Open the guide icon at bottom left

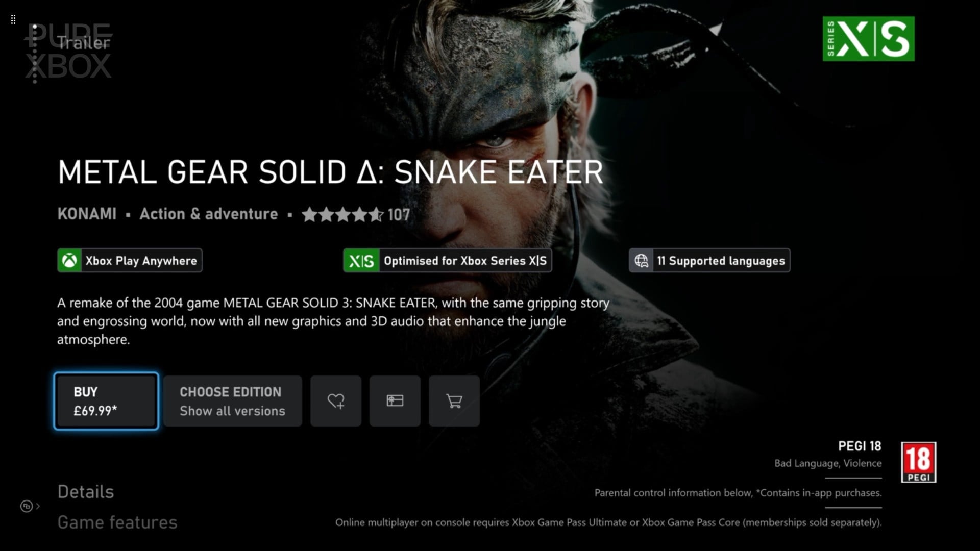pyautogui.click(x=27, y=506)
